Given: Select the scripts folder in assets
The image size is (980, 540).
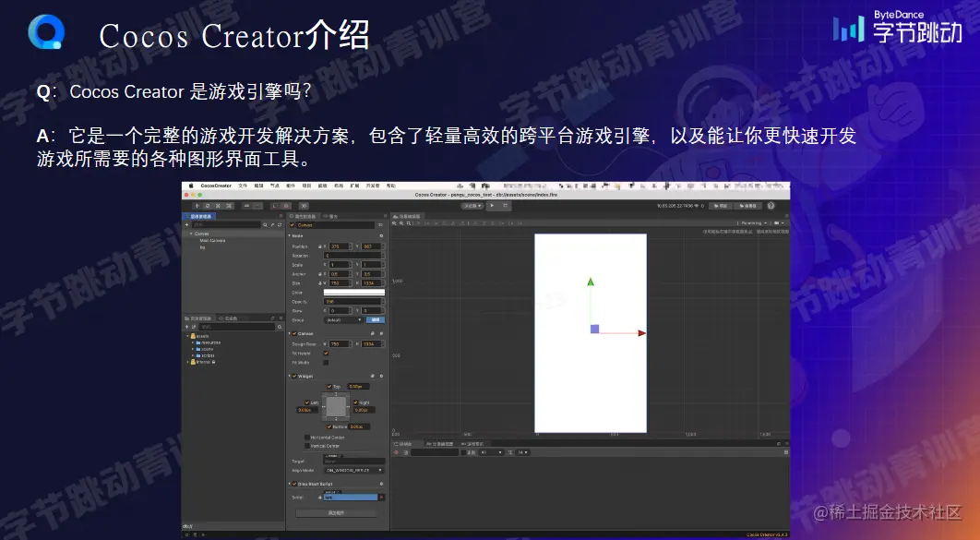Looking at the screenshot, I should [208, 355].
